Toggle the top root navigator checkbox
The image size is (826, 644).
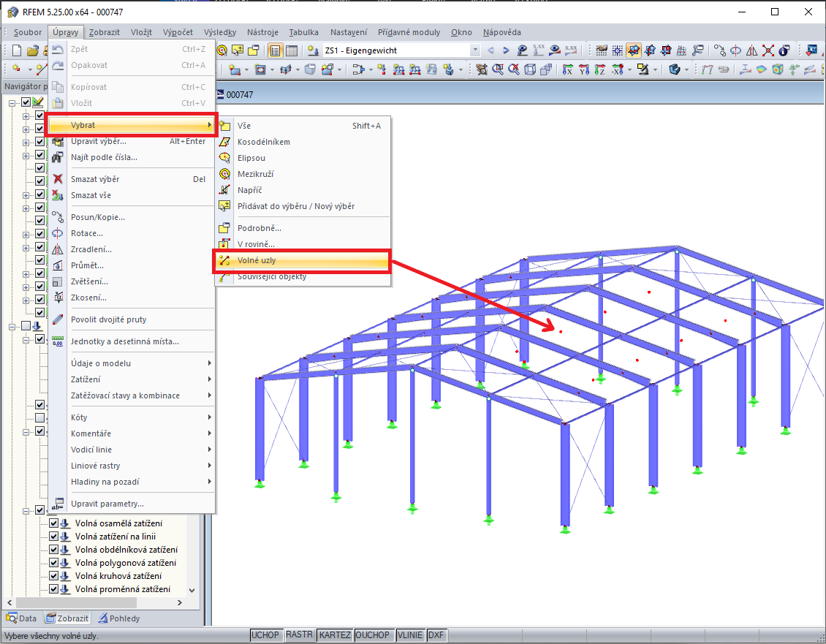click(x=26, y=102)
